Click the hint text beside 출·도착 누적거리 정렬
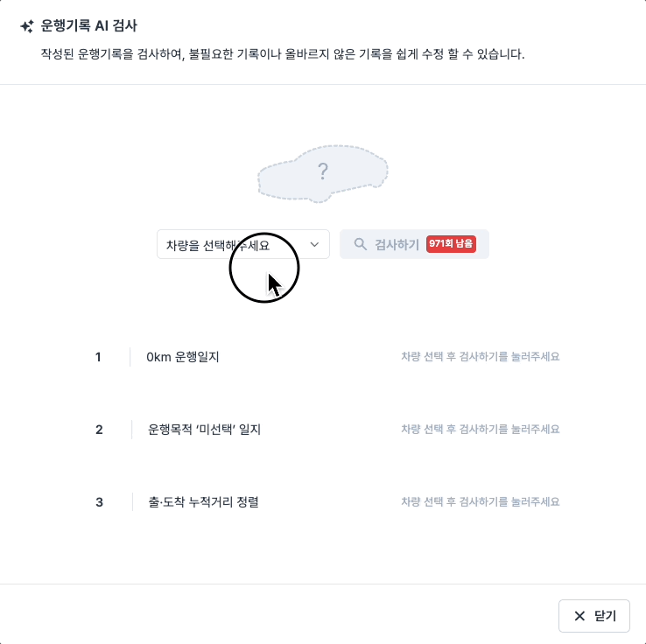 (481, 501)
